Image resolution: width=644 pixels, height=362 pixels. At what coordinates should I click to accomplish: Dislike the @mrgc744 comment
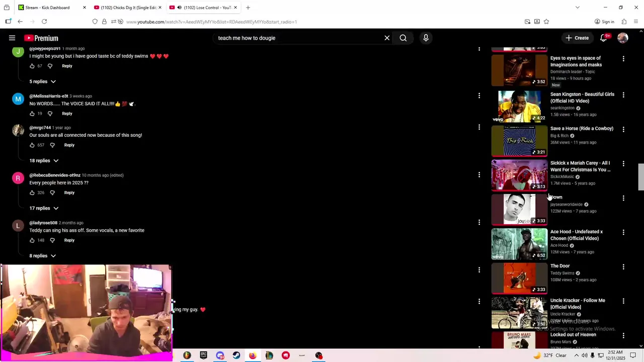[x=52, y=145]
